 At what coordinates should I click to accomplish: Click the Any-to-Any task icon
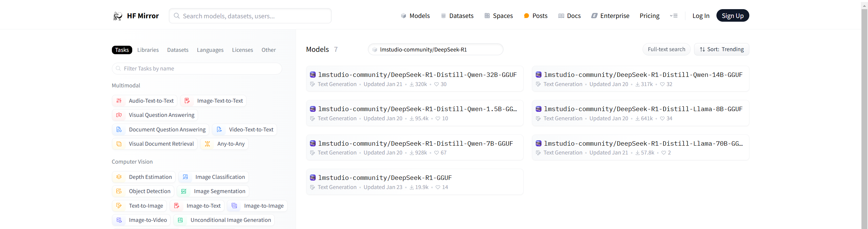tap(208, 144)
